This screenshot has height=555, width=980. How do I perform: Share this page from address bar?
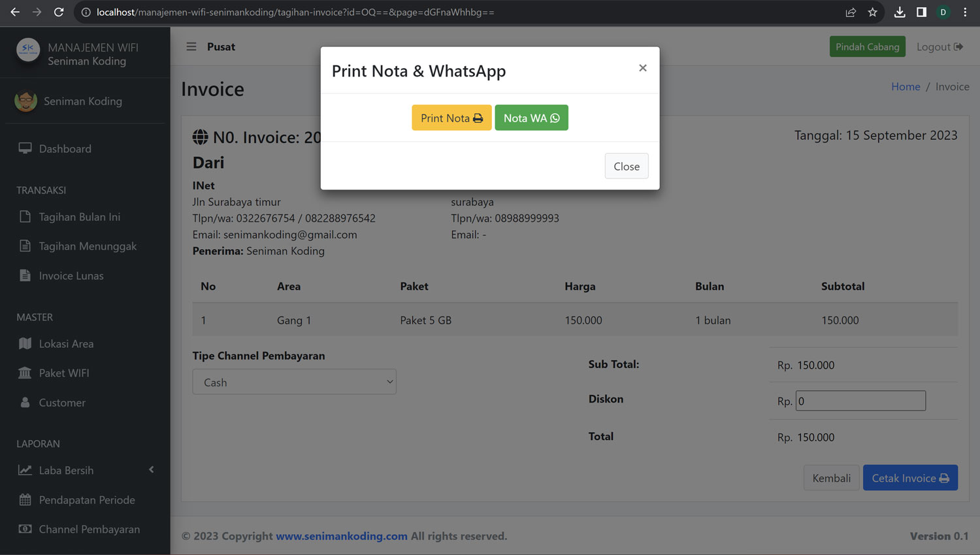pos(851,12)
